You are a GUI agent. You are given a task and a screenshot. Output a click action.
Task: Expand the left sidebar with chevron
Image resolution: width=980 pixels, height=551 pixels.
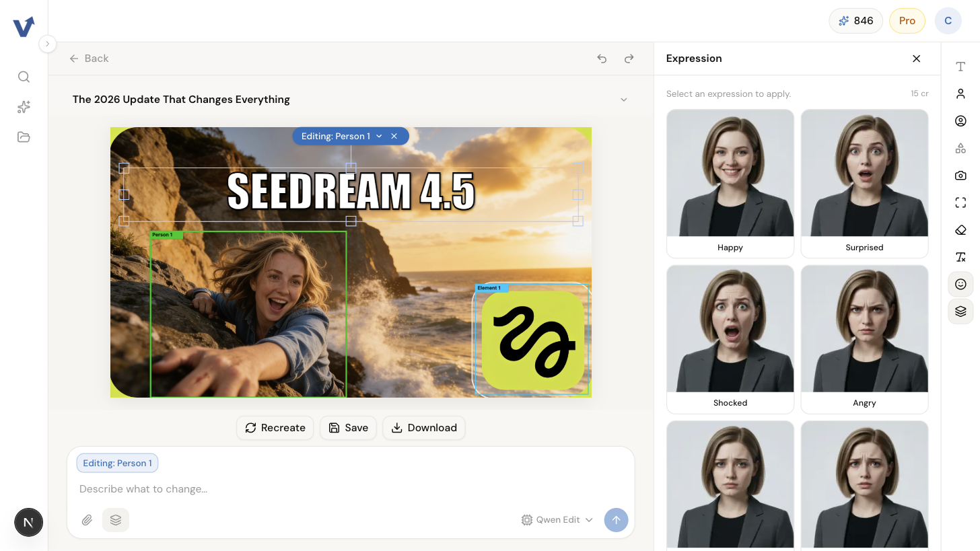pyautogui.click(x=47, y=44)
